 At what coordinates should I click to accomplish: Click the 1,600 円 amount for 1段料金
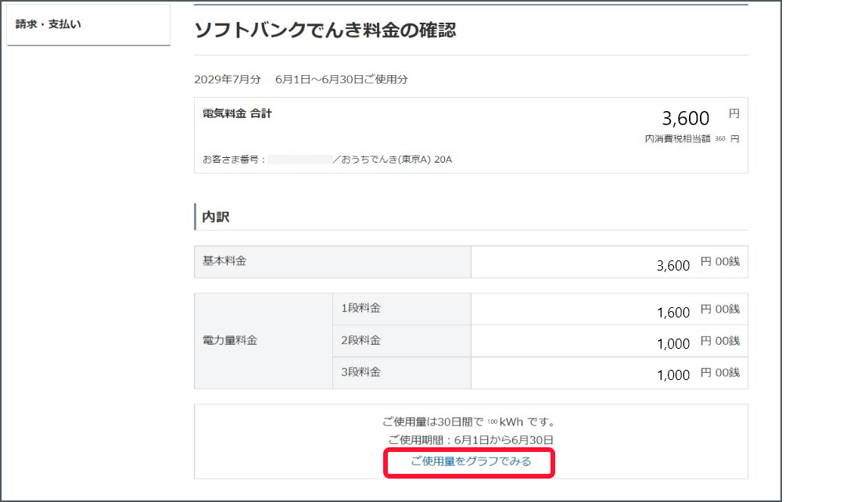point(673,312)
